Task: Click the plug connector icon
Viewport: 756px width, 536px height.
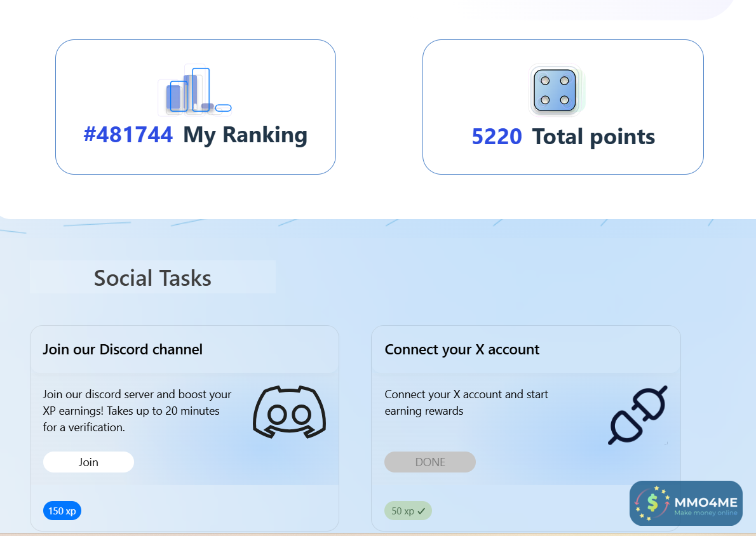Action: pos(637,415)
